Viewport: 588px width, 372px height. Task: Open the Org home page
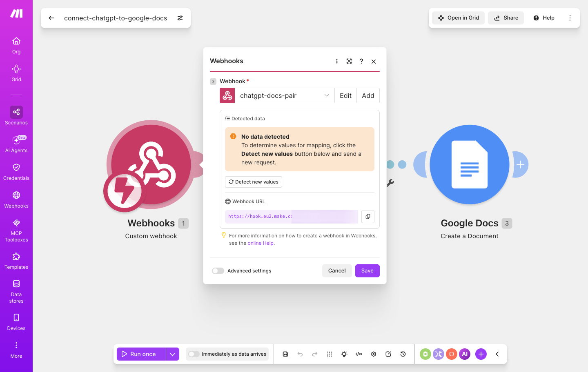click(16, 45)
